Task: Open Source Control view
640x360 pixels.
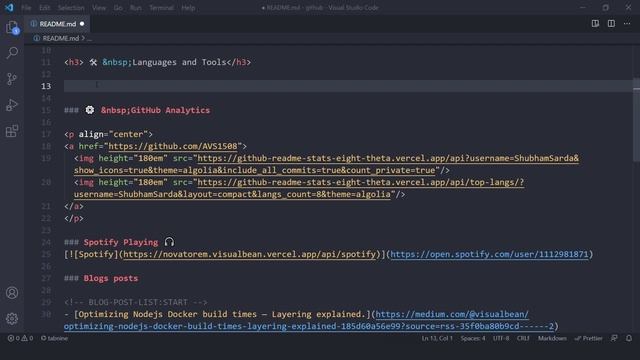Action: [x=12, y=79]
